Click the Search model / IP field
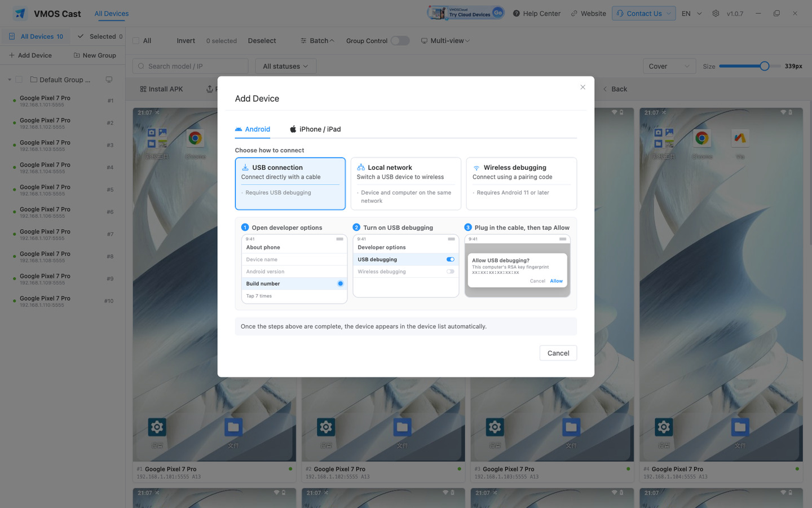 [x=190, y=66]
